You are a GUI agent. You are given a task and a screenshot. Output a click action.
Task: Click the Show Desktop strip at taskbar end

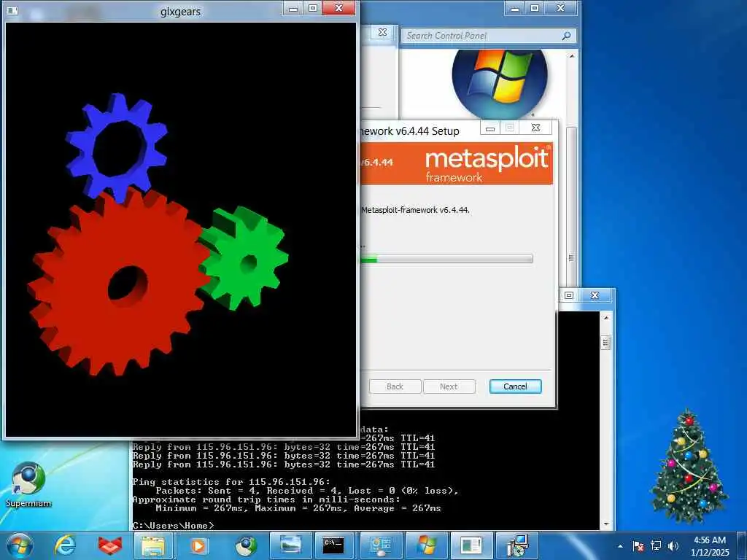[x=743, y=545]
